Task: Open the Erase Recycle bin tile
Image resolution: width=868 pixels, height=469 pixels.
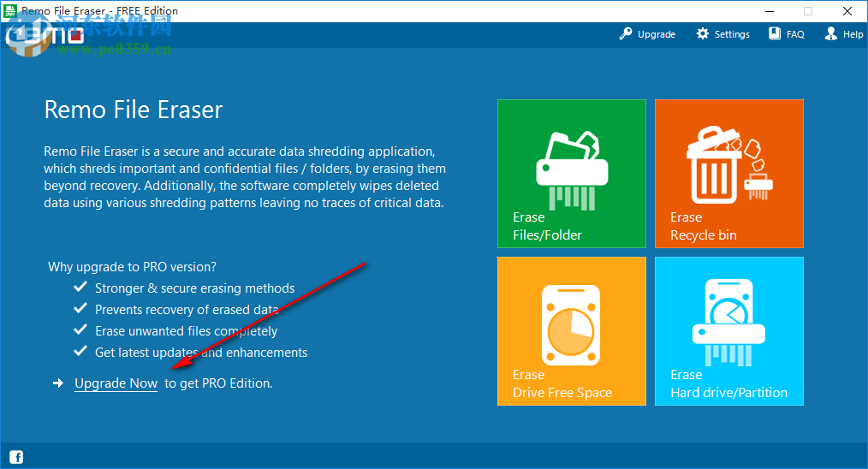Action: coord(729,174)
